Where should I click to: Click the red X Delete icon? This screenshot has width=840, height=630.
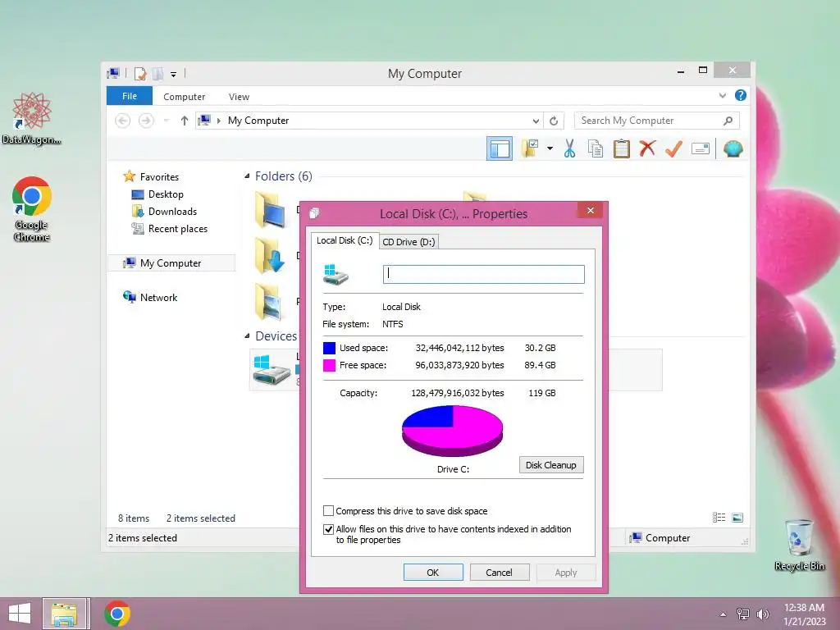(647, 148)
